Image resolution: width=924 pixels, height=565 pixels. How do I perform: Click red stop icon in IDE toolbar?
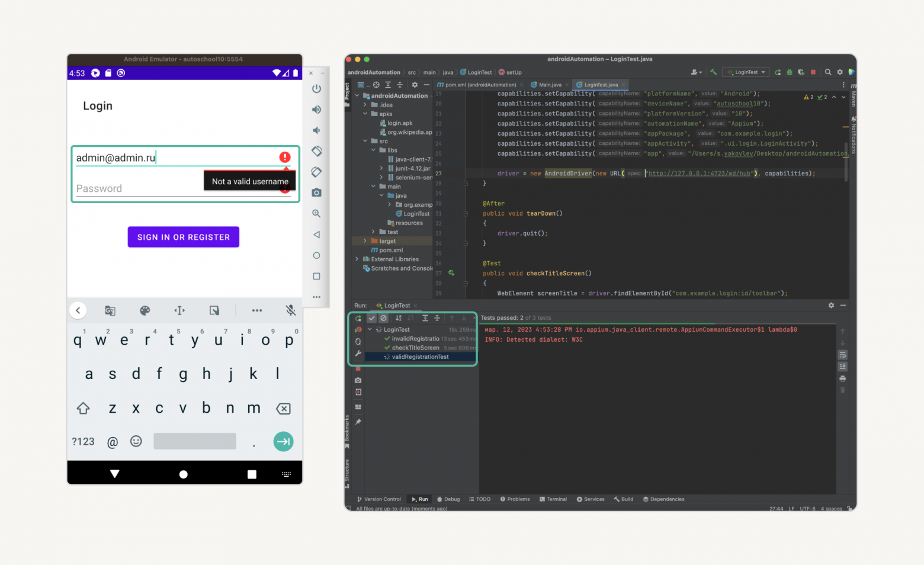click(x=813, y=72)
